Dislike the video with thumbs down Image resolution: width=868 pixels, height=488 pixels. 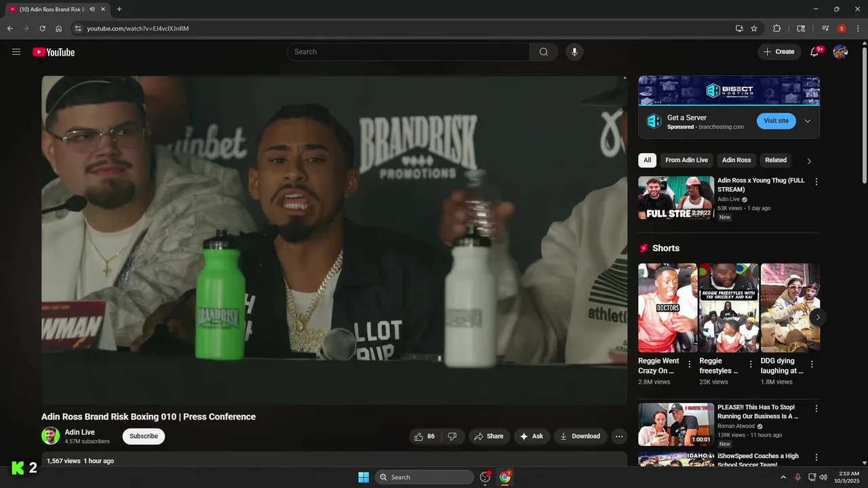pyautogui.click(x=452, y=436)
